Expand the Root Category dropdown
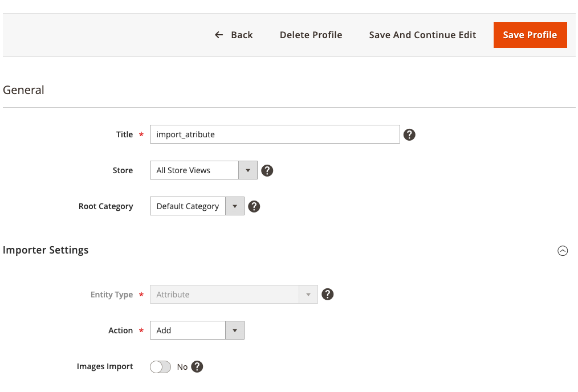This screenshot has height=392, width=578. point(197,206)
